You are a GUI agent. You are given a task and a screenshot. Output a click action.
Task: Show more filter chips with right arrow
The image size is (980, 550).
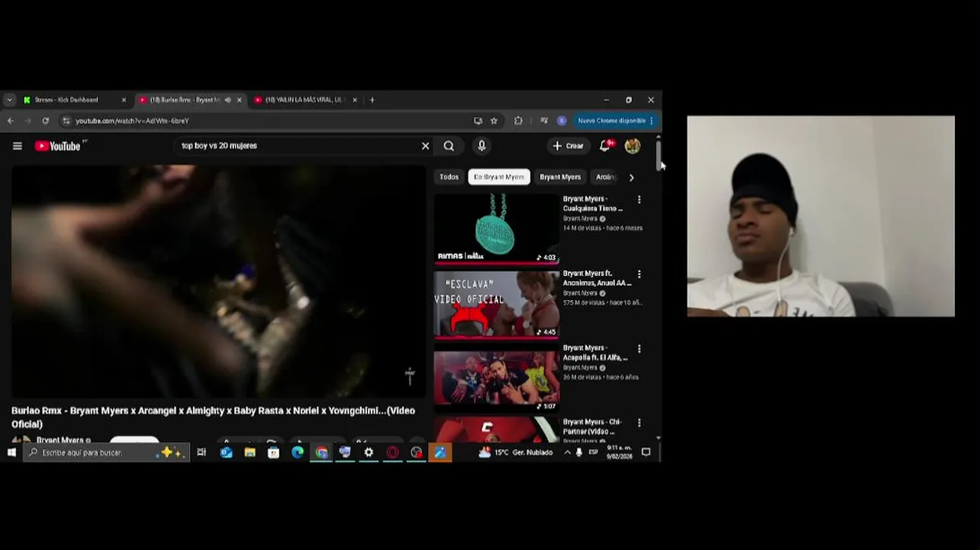631,177
